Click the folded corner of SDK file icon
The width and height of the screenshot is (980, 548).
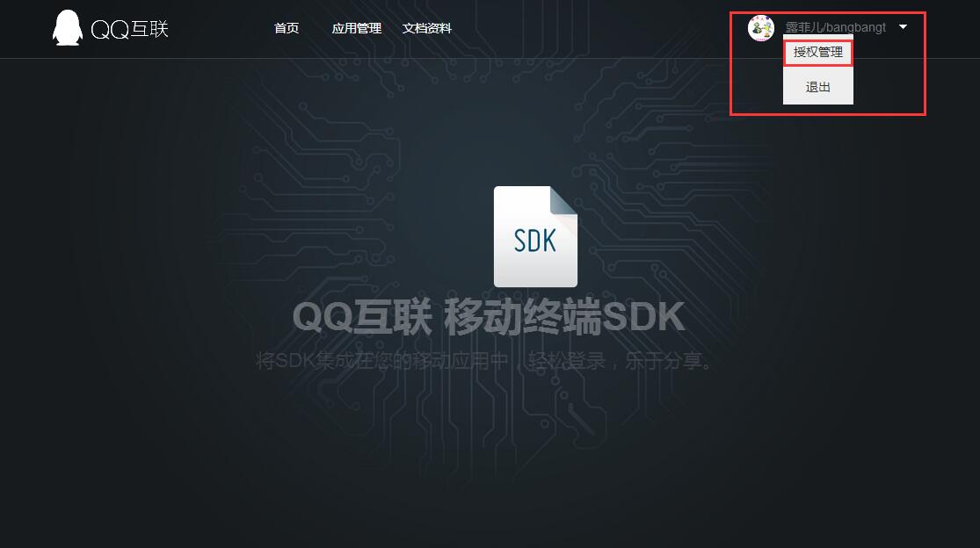pyautogui.click(x=563, y=200)
